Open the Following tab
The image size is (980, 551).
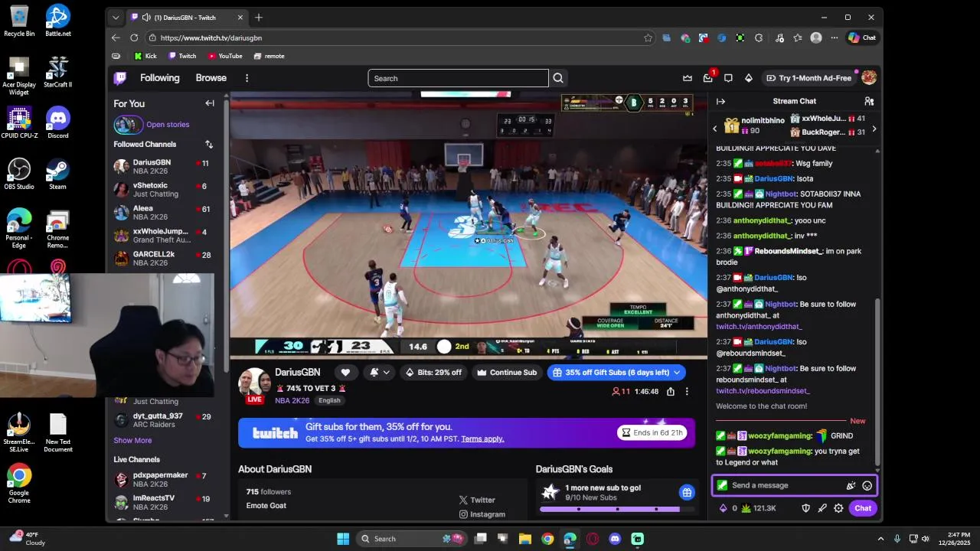point(159,78)
